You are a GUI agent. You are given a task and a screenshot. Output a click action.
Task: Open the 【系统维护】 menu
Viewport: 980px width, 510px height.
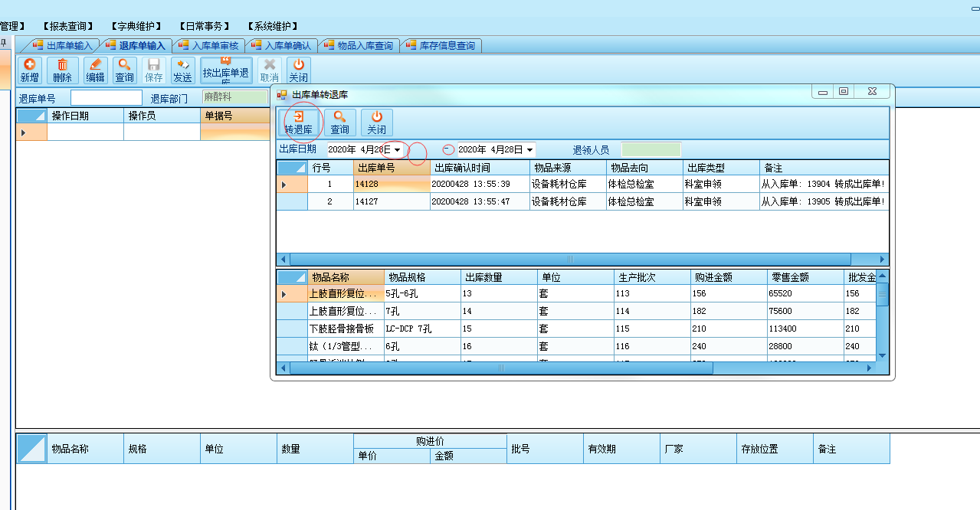pos(273,26)
